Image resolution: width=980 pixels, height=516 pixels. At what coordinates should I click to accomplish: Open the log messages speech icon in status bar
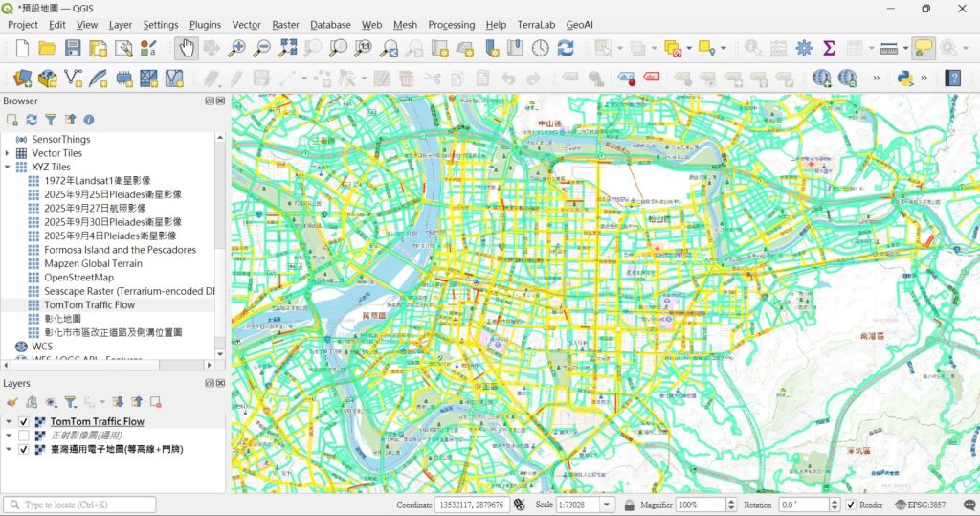tap(969, 505)
